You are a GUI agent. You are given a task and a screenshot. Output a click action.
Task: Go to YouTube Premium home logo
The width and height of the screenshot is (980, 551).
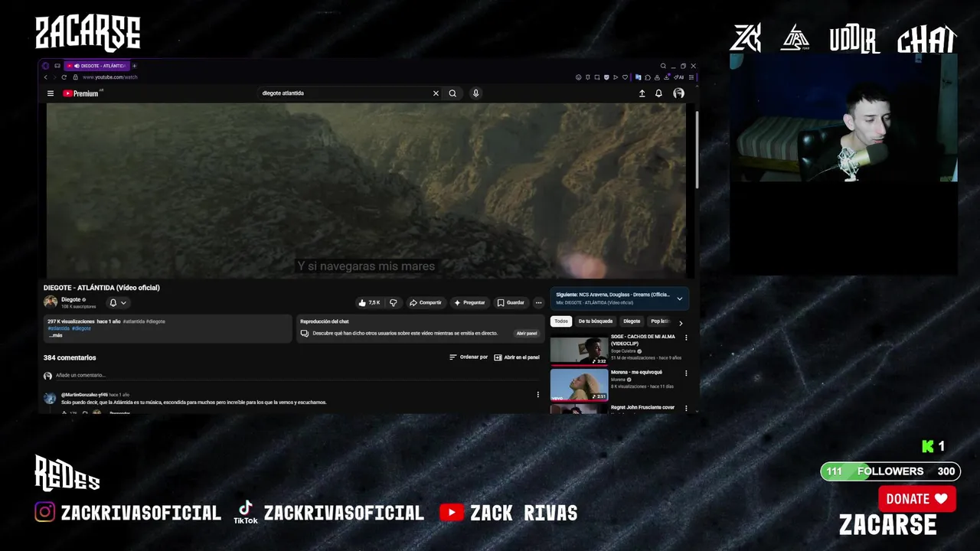pyautogui.click(x=80, y=93)
